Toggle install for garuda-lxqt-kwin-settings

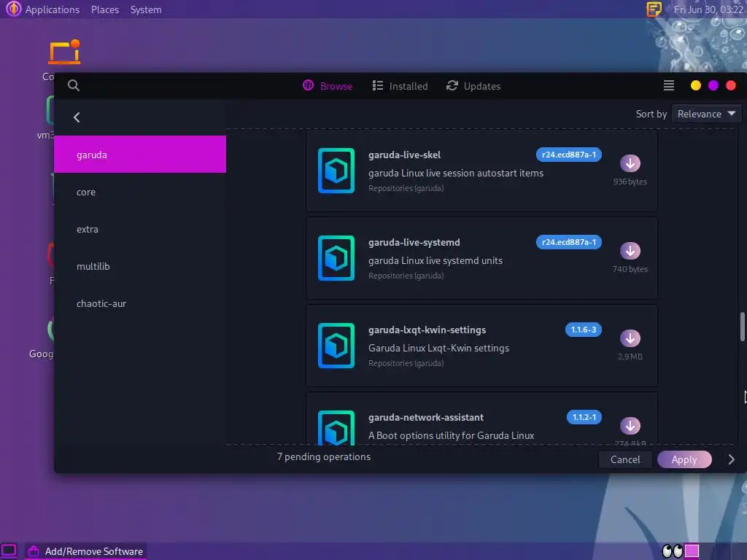[630, 338]
